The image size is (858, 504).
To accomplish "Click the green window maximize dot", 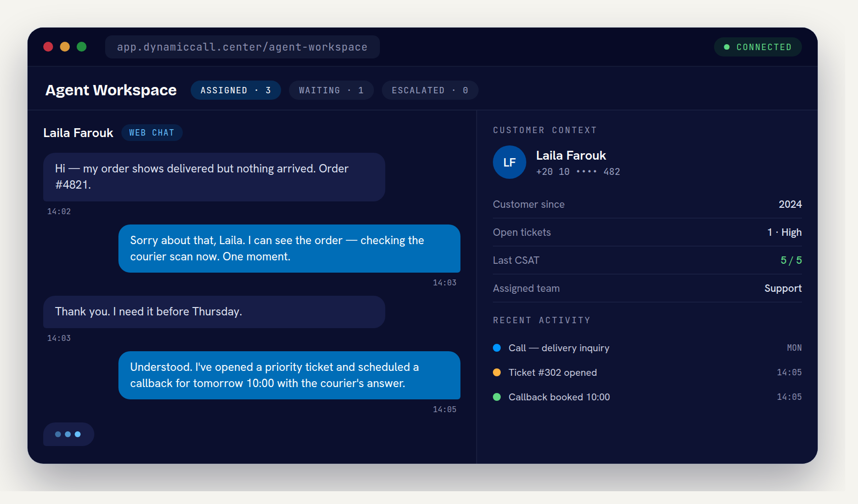I will (x=82, y=47).
